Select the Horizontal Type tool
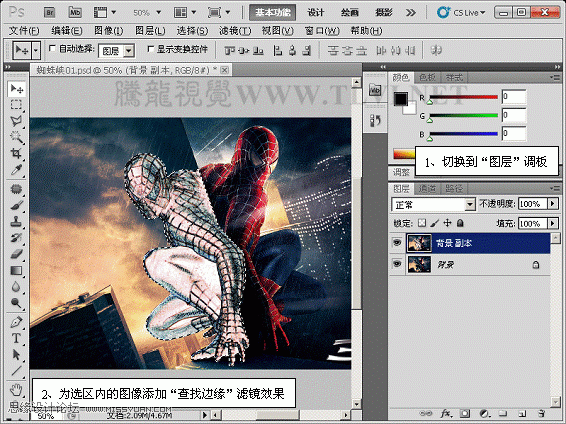The width and height of the screenshot is (566, 424). click(x=16, y=338)
